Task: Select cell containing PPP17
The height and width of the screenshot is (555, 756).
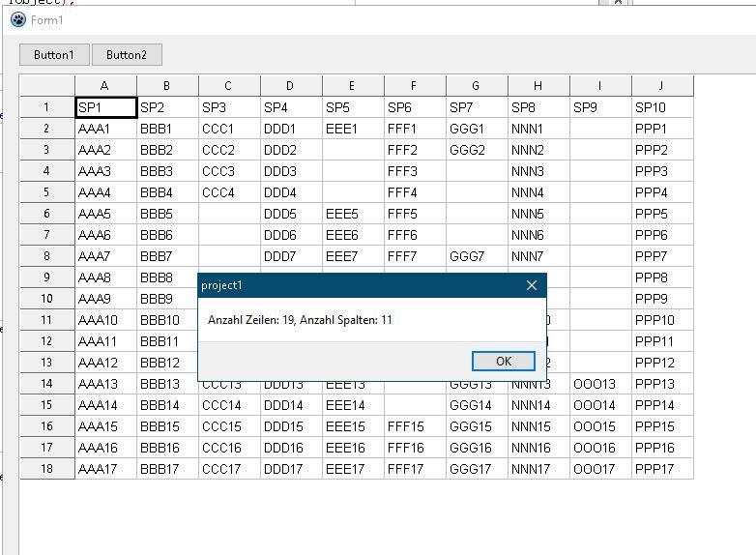Action: [x=662, y=469]
